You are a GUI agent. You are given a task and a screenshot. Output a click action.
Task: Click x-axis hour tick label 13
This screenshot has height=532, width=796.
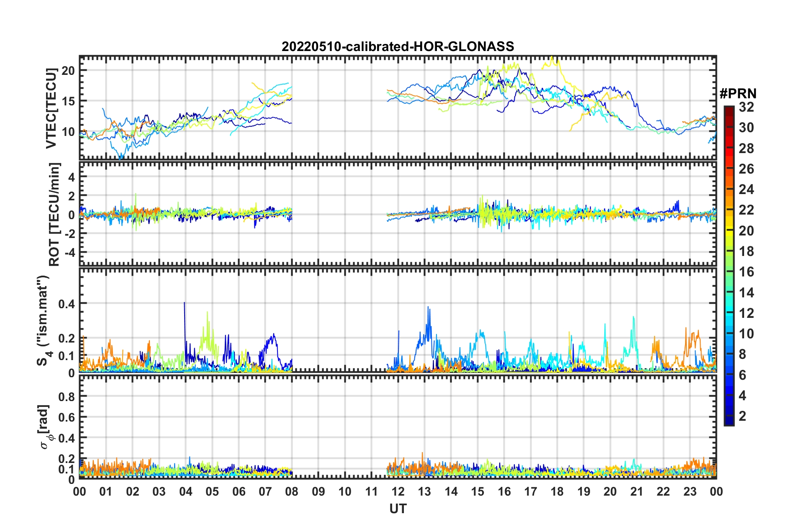point(424,491)
